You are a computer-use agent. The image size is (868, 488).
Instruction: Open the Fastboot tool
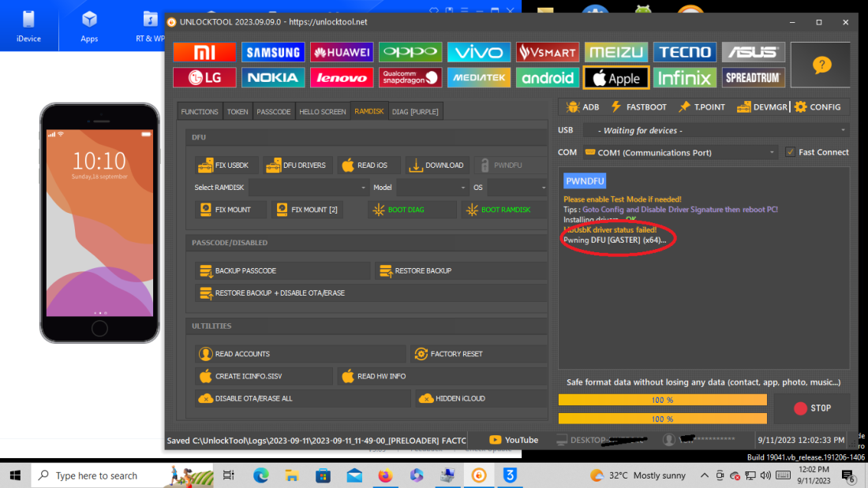pyautogui.click(x=639, y=106)
